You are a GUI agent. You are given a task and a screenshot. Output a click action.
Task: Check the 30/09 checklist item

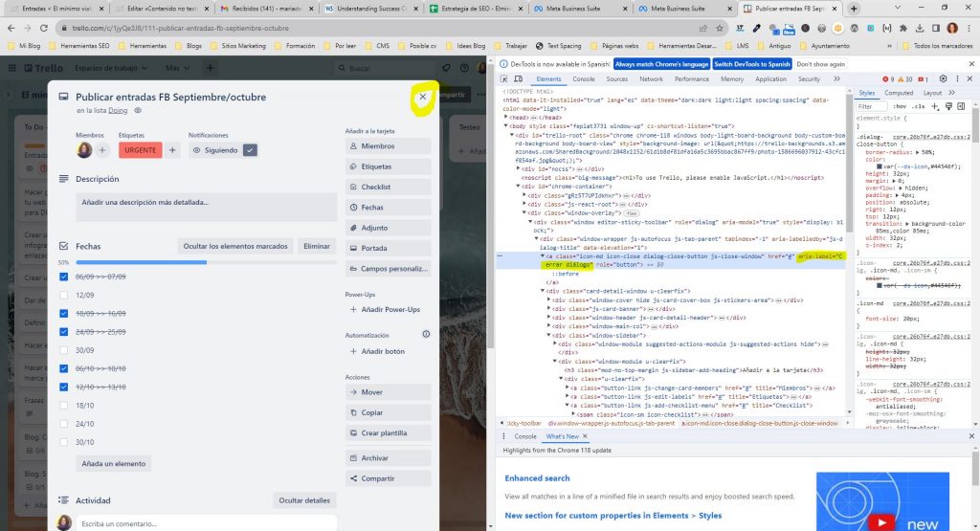tap(64, 350)
